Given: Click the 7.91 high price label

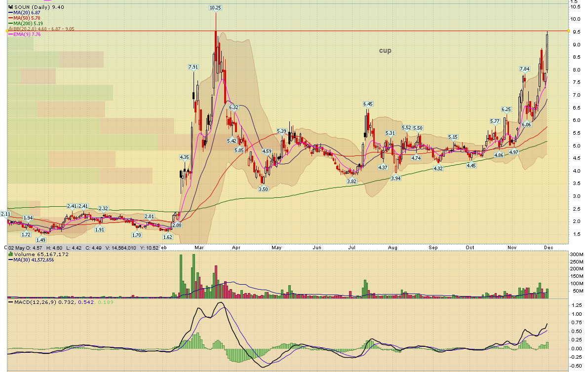Looking at the screenshot, I should pos(194,67).
